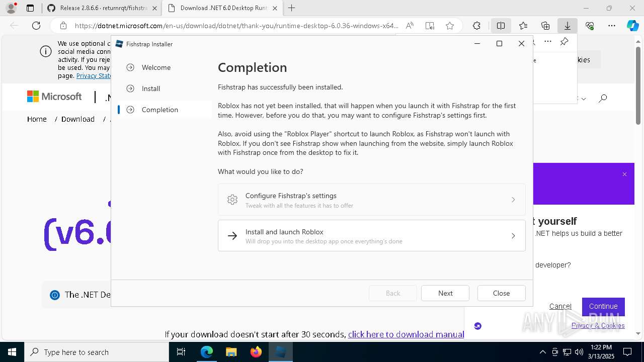The image size is (644, 362).
Task: Click the gear icon beside Configure settings
Action: pos(232,200)
